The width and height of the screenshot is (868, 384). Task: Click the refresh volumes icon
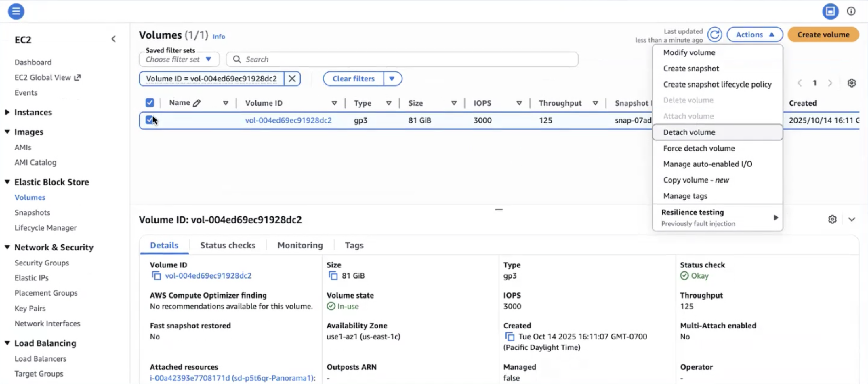coord(715,35)
